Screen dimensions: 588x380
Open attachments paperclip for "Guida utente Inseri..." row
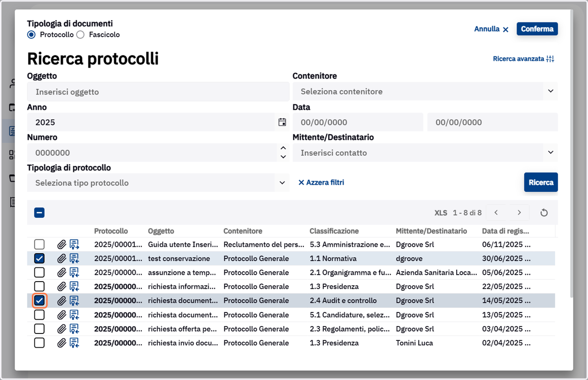(61, 244)
